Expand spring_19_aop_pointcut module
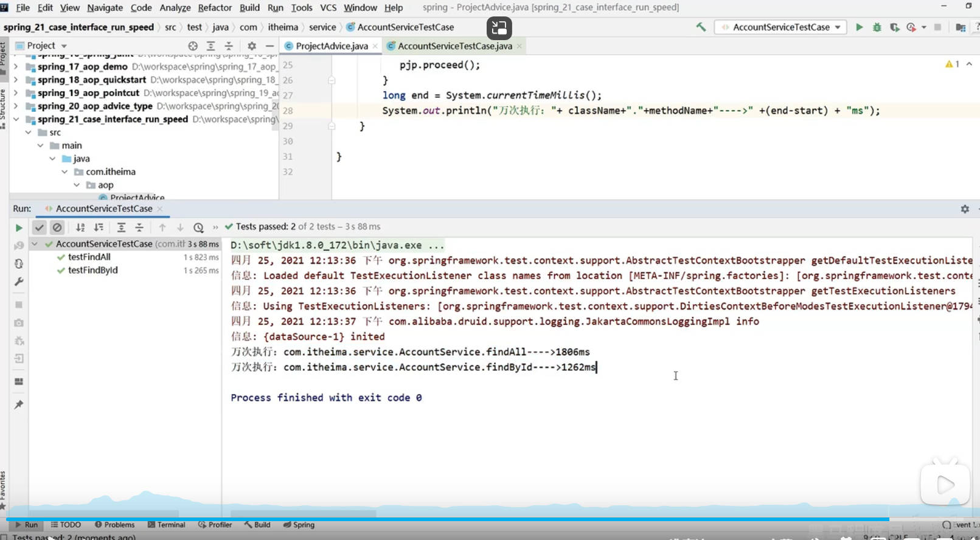 [16, 93]
